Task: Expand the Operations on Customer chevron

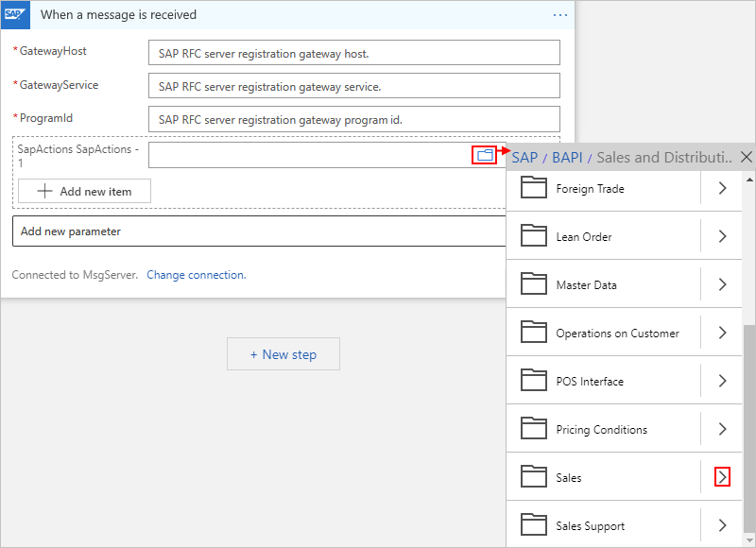Action: (x=722, y=334)
